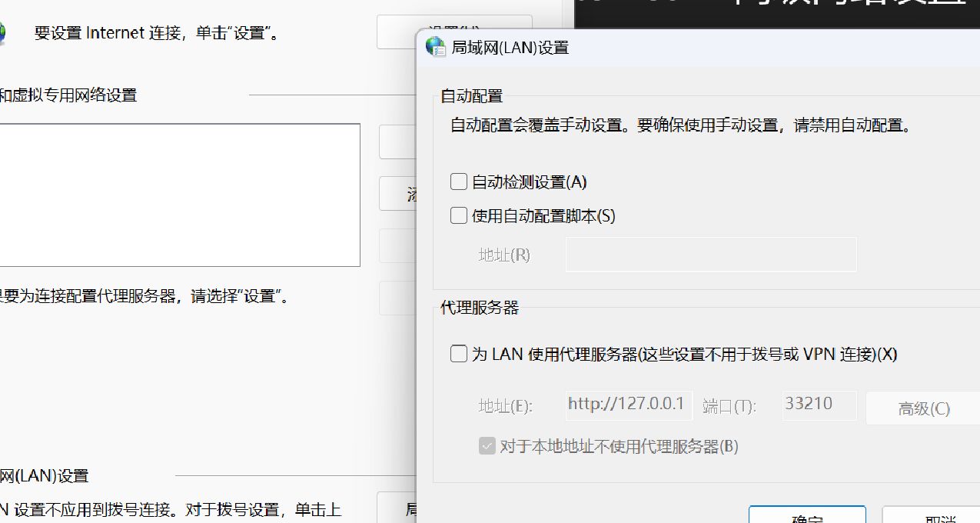
Task: Click the dial-up connections list box
Action: [179, 195]
